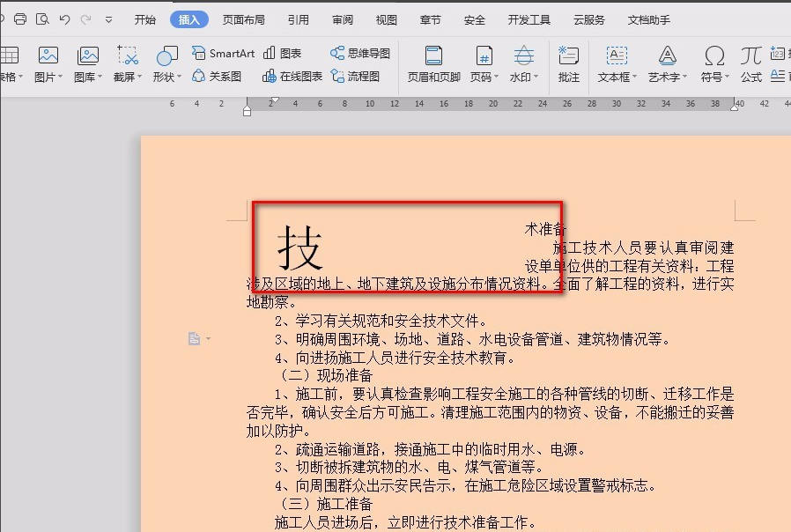791x532 pixels.
Task: Go to the 审阅 (Review) tab
Action: click(343, 19)
